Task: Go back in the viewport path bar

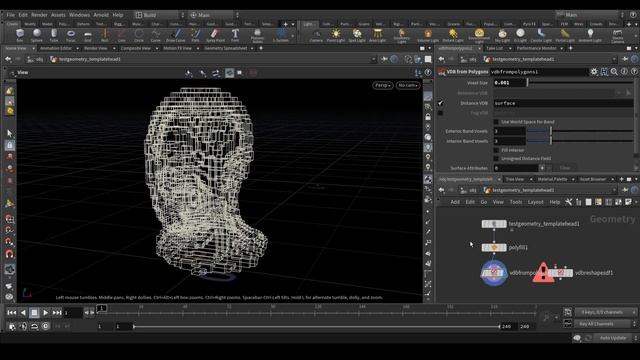Action: tap(8, 60)
